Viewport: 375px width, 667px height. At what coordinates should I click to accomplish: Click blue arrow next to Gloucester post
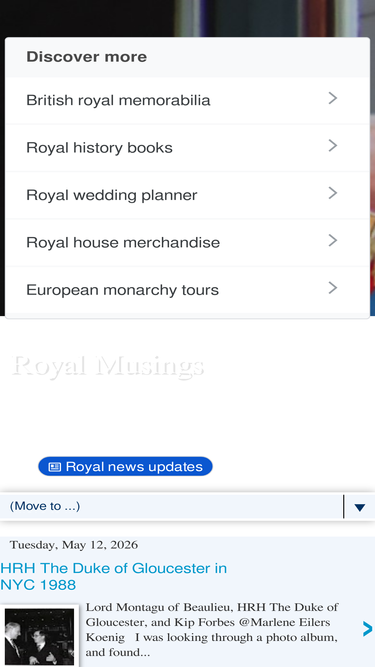click(x=367, y=629)
